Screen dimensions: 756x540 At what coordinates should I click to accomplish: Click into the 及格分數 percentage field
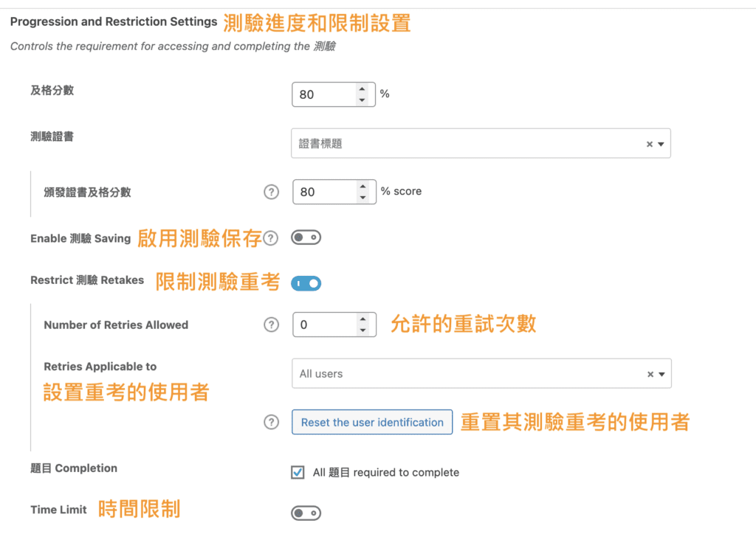[323, 94]
